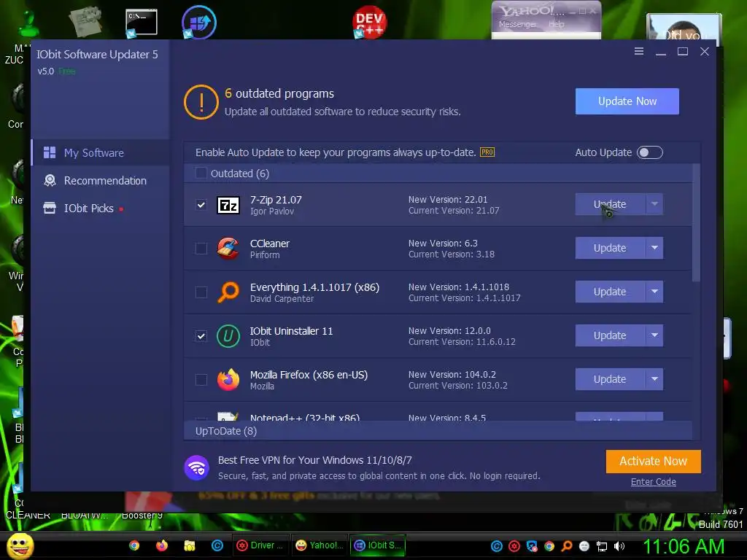Toggle the Auto Update switch

pyautogui.click(x=650, y=152)
